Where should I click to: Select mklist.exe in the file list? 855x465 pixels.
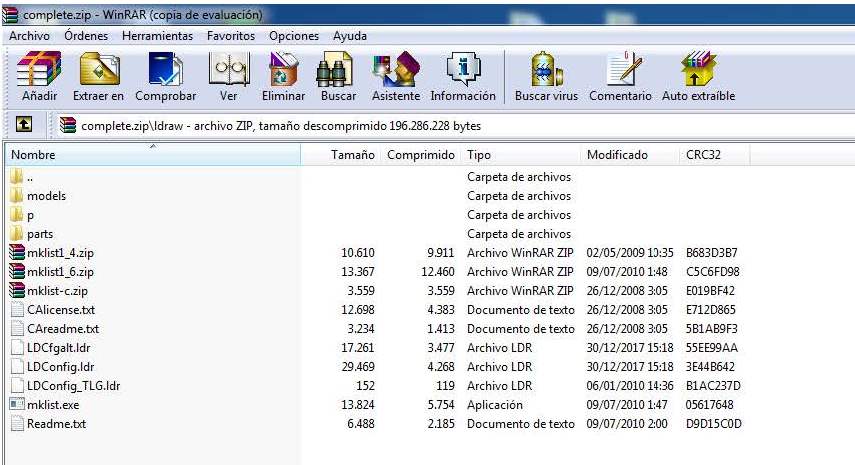coord(50,405)
